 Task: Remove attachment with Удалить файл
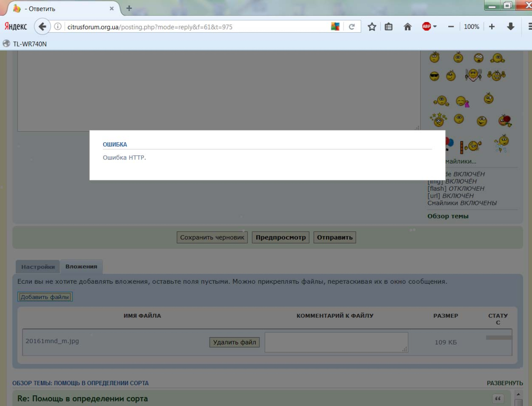(x=235, y=342)
